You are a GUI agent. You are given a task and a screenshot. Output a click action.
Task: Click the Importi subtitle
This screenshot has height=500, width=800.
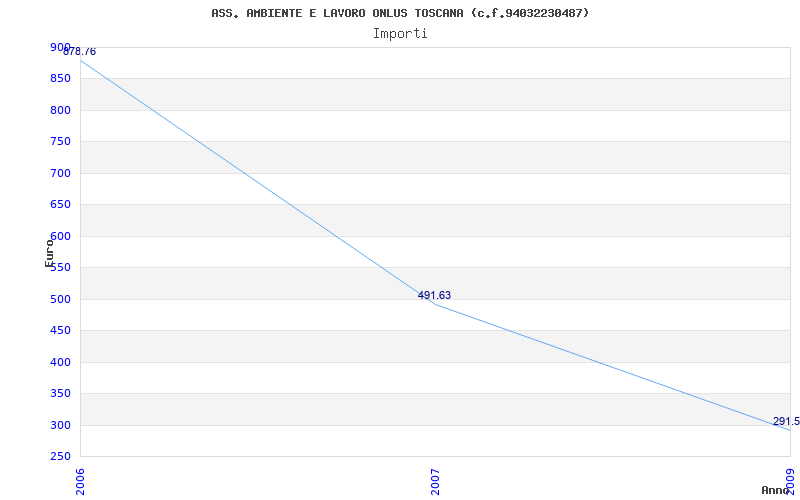(x=400, y=34)
